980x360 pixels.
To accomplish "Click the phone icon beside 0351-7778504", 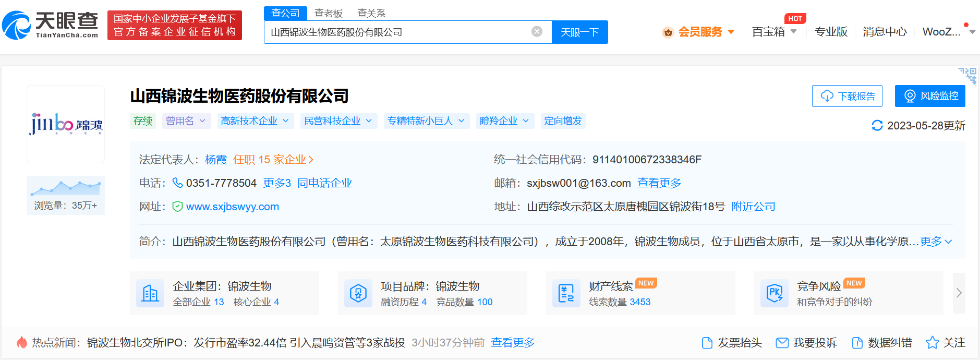I will click(x=178, y=183).
